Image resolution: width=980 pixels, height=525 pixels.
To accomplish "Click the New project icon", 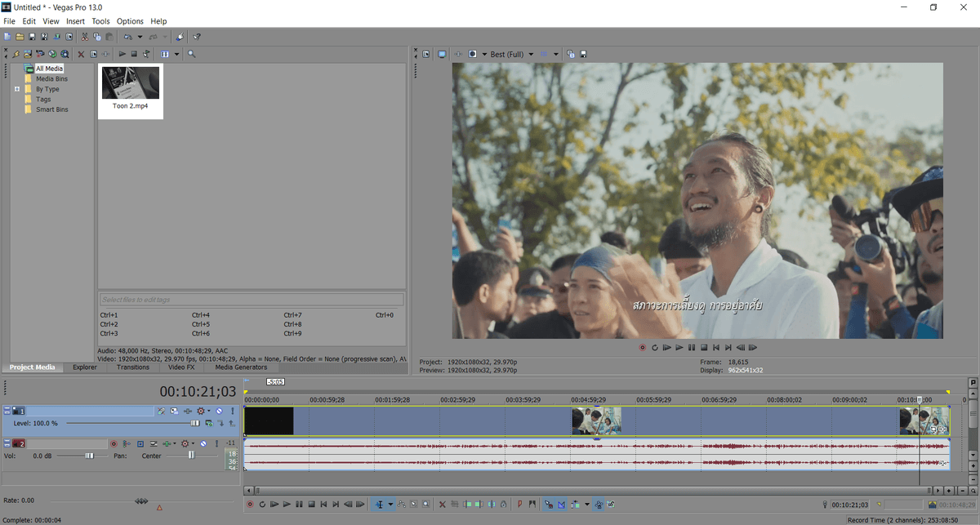I will point(7,37).
